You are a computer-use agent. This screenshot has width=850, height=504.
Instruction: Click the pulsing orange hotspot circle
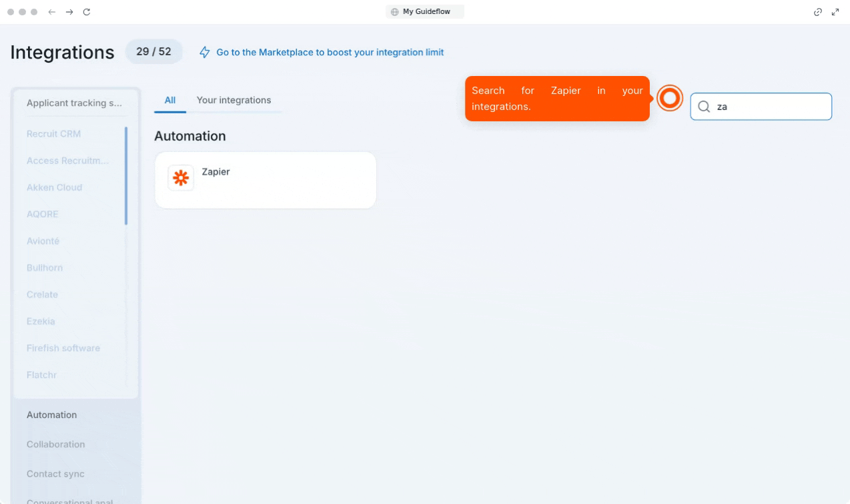click(669, 99)
